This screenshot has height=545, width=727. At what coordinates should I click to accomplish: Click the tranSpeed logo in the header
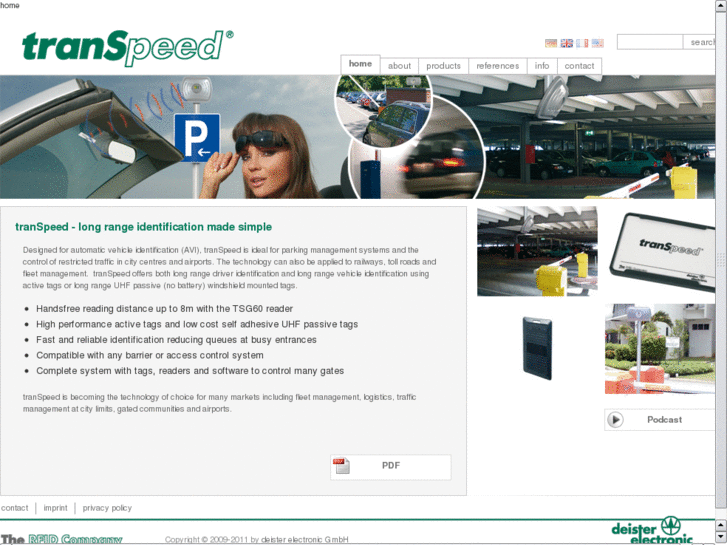pyautogui.click(x=128, y=47)
